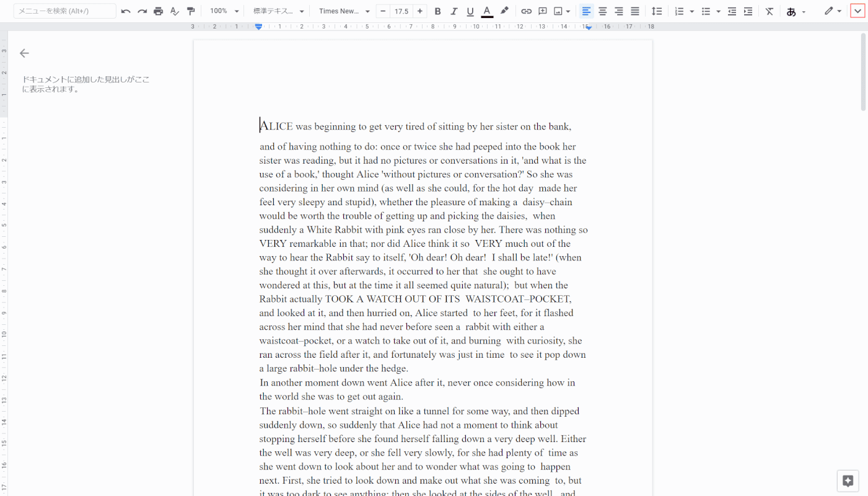
Task: Click the text "TOOK A WATCH OUT OF ITS"
Action: pos(393,299)
